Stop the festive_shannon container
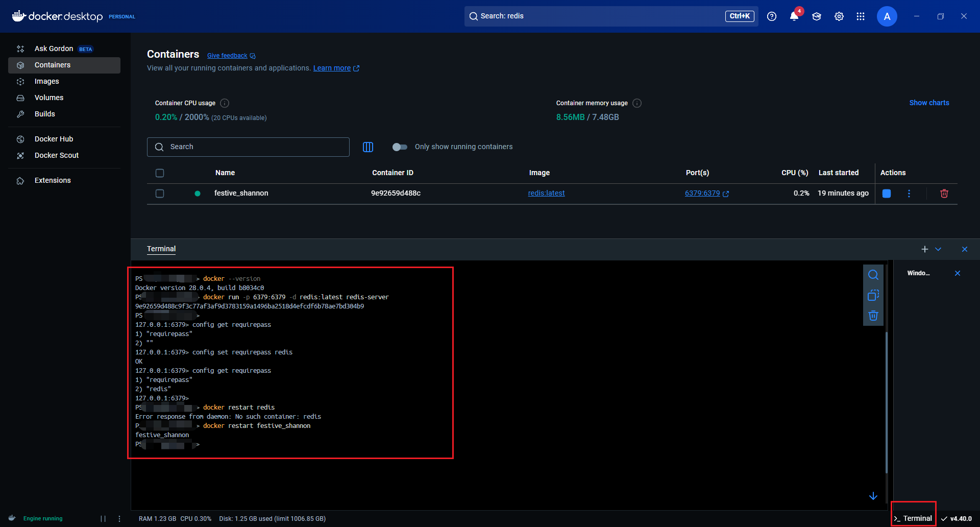Screen dimensions: 980x527 887,194
